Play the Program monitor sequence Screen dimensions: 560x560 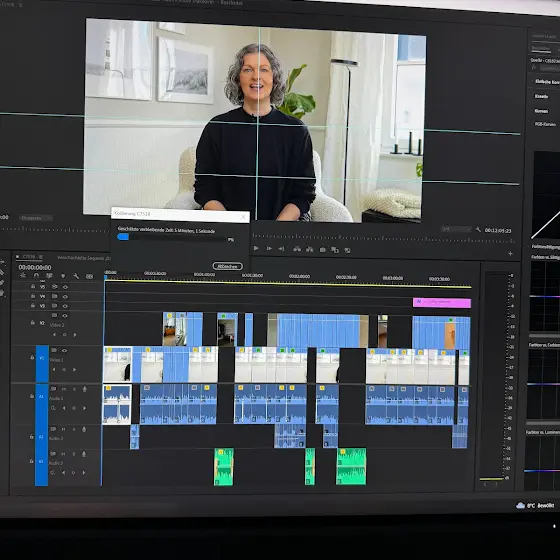[256, 248]
